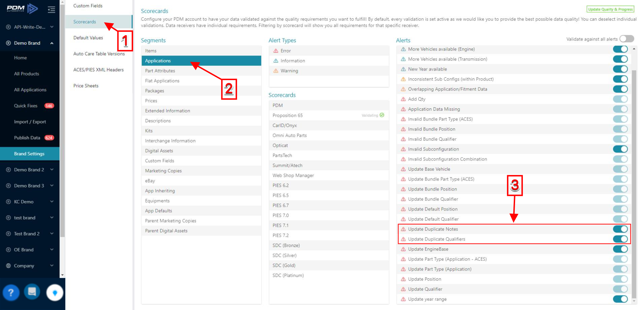The image size is (644, 310).
Task: Click the Warning alert type triangle icon
Action: 276,71
